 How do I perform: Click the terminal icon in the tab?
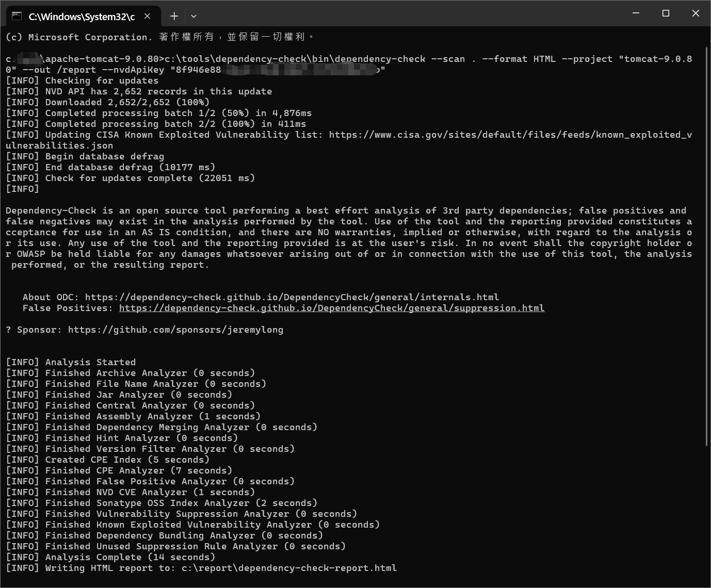pyautogui.click(x=17, y=17)
